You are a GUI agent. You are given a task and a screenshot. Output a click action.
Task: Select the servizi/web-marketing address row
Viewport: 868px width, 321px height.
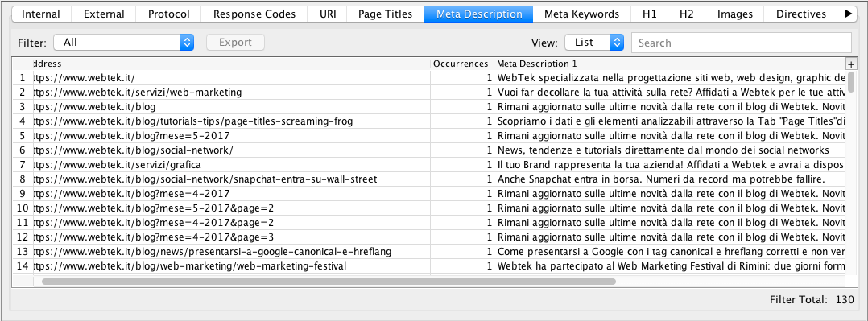(x=232, y=93)
